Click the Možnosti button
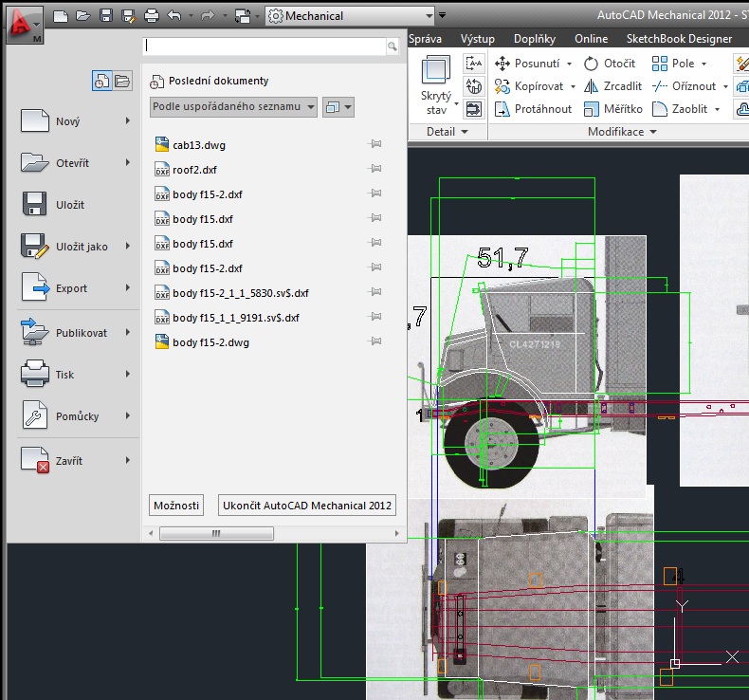This screenshot has height=700, width=749. (x=176, y=506)
